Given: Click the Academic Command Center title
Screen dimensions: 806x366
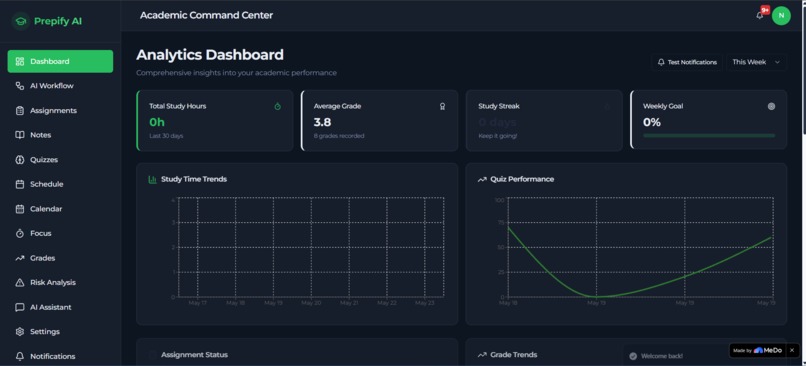Looking at the screenshot, I should [x=206, y=15].
